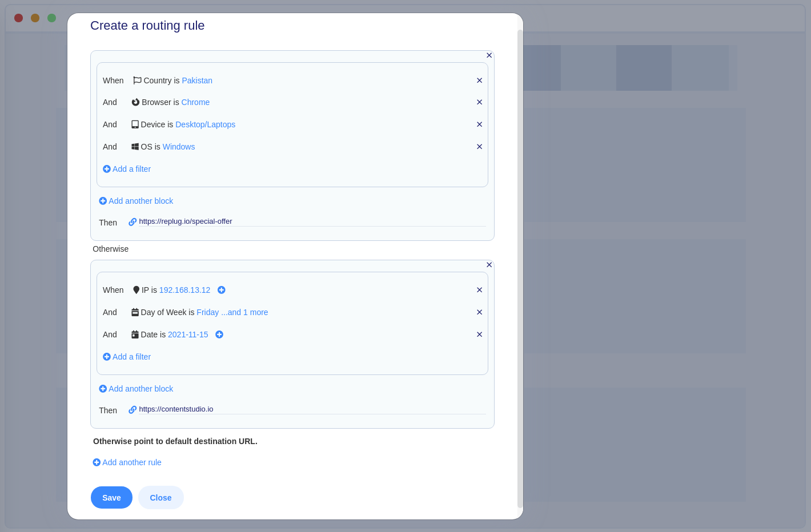Save the routing rule
The width and height of the screenshot is (811, 532).
pos(111,498)
